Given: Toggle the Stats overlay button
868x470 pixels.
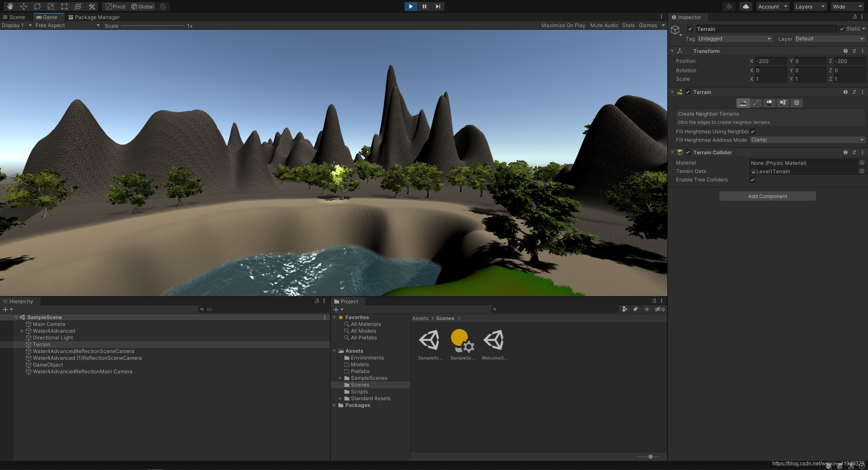Looking at the screenshot, I should (x=628, y=25).
